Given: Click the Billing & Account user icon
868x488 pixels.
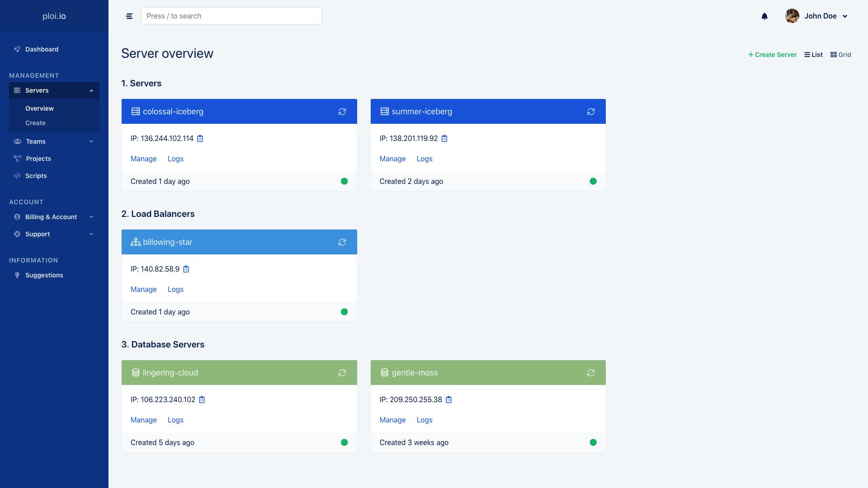Looking at the screenshot, I should 17,217.
